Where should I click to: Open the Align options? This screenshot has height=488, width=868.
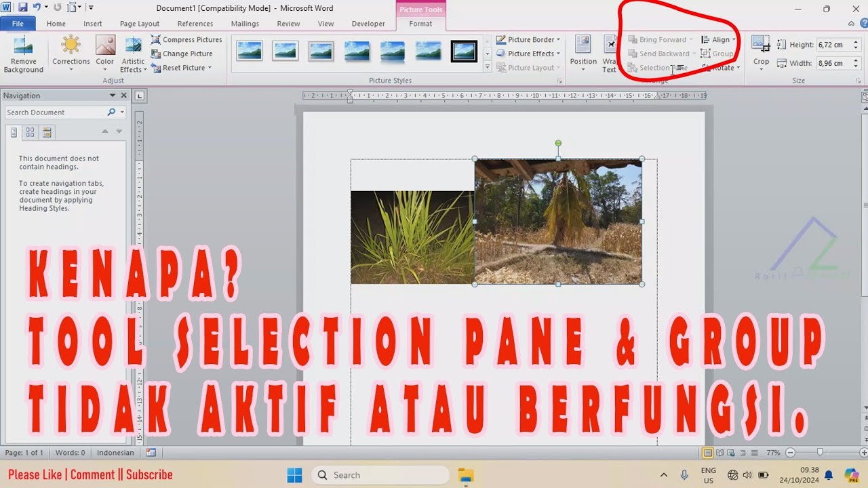tap(718, 40)
